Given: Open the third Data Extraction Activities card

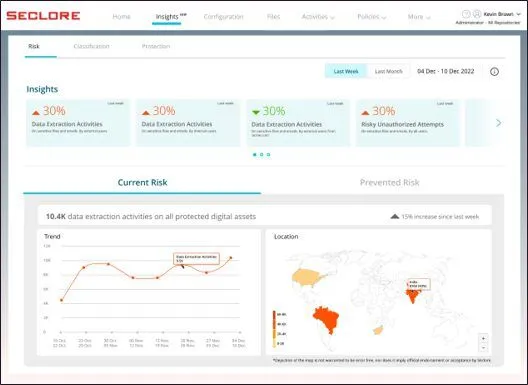Looking at the screenshot, I should point(298,123).
